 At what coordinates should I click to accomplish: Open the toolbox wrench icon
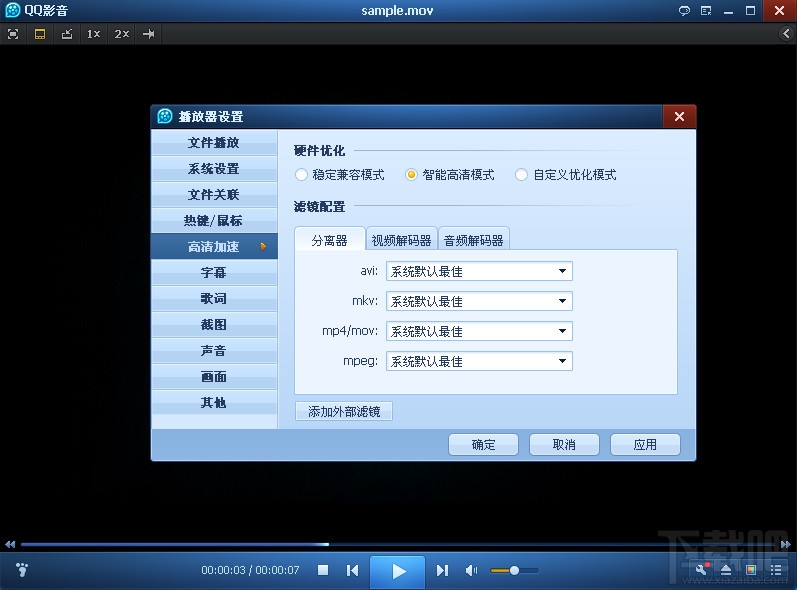(702, 569)
